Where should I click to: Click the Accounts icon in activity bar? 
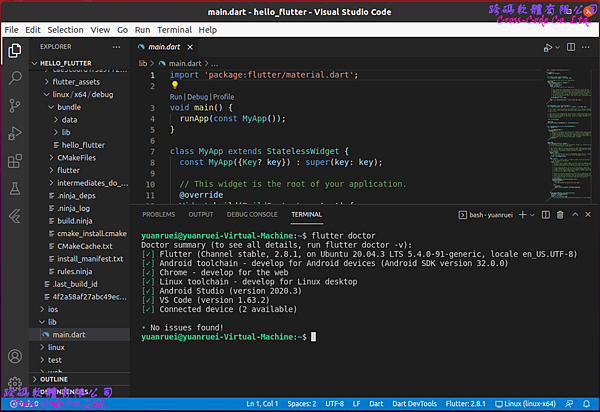15,356
